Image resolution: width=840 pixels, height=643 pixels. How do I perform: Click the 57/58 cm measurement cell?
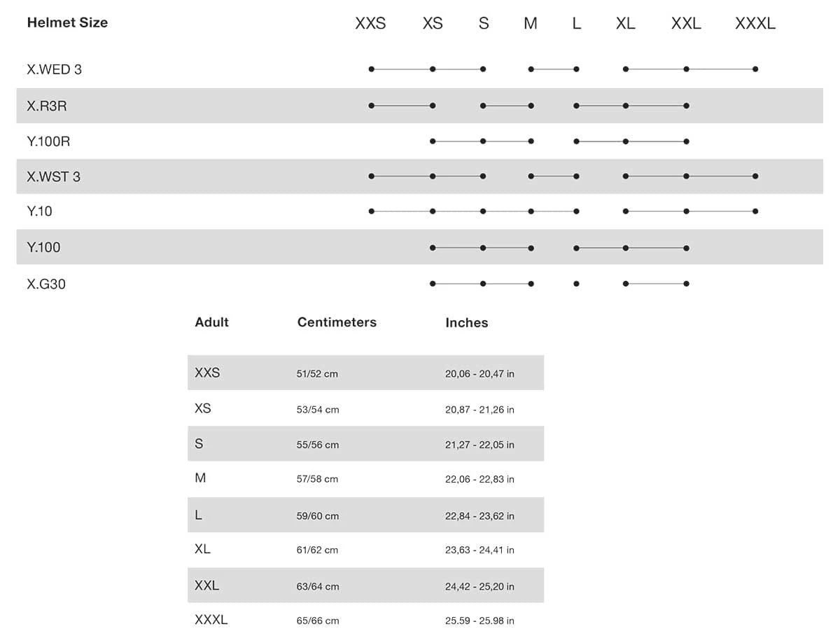(x=317, y=480)
